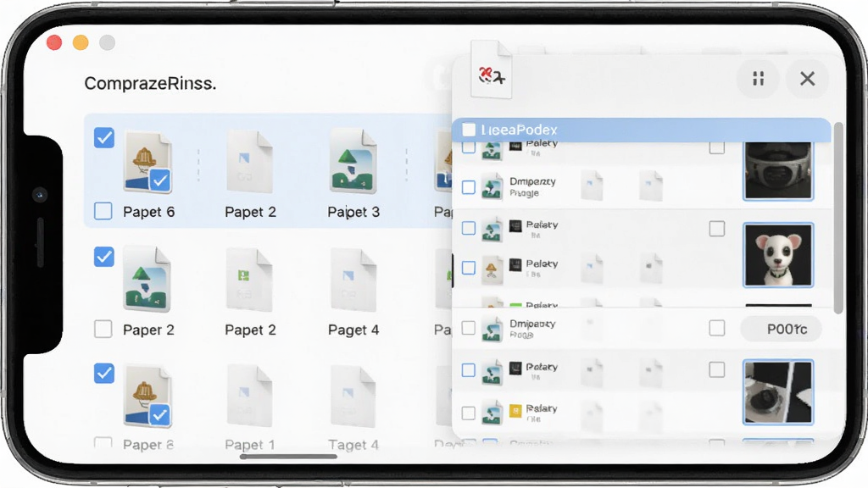Click the two-bar pause icon in the panel header

[x=759, y=79]
